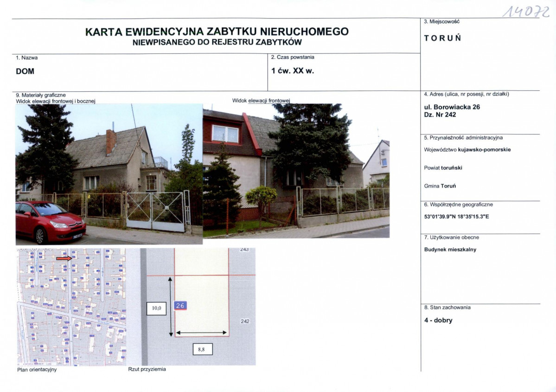Click the horizontal dimension arrow on ground plan

(201, 333)
